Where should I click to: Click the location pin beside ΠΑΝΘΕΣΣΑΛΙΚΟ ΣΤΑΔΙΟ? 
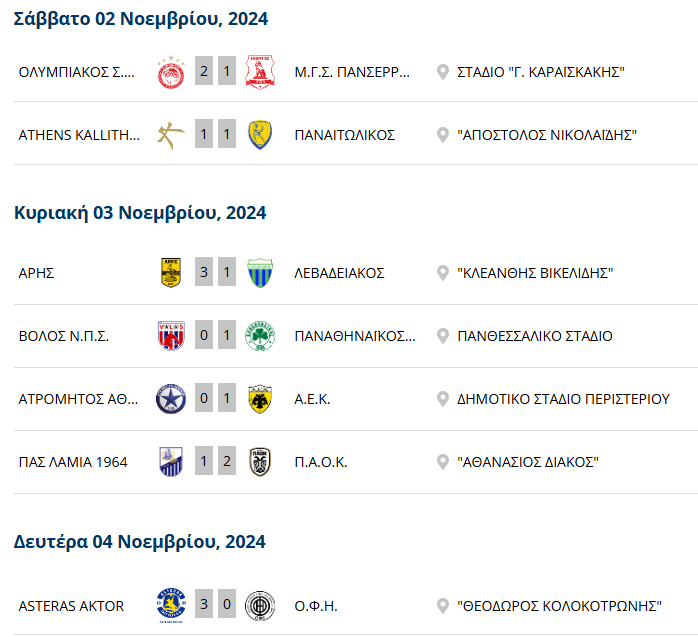[x=442, y=336]
